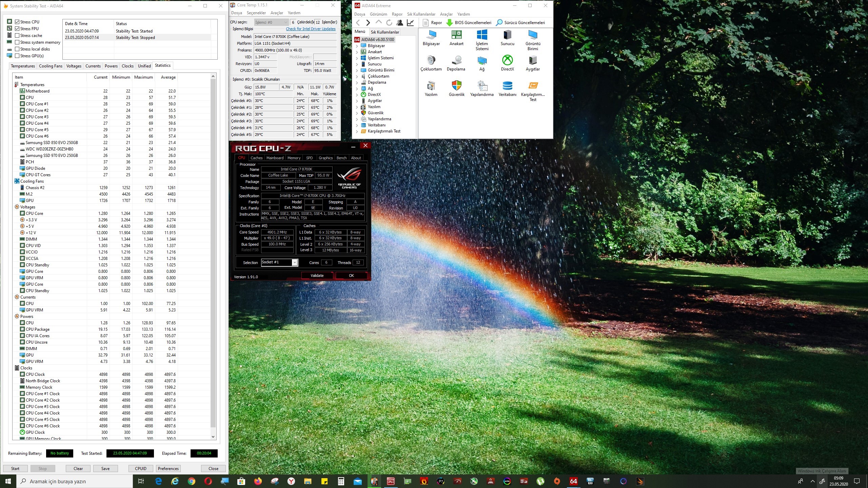Open Google Chrome from the taskbar
The image size is (868, 488).
(192, 481)
